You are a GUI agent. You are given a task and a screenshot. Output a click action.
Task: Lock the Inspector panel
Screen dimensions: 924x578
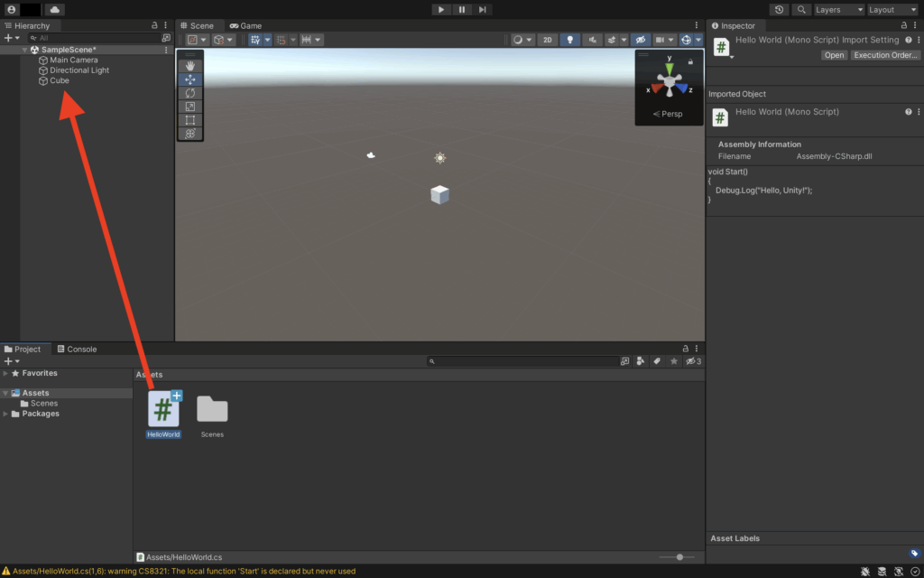tap(903, 26)
